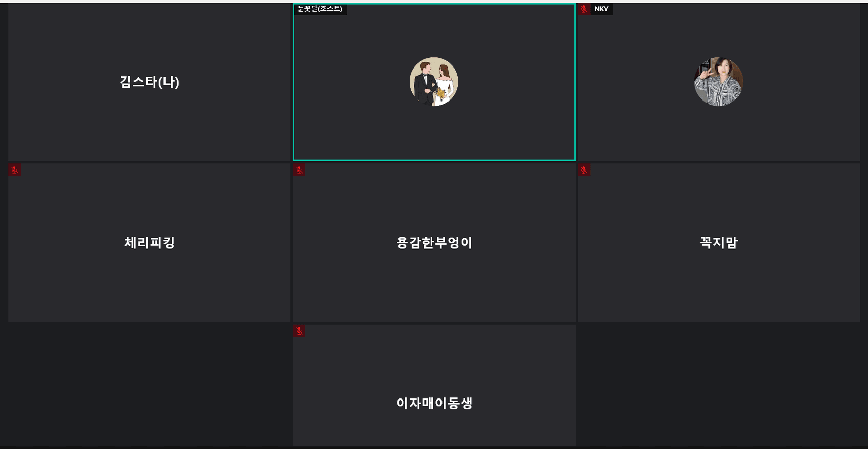The image size is (868, 449).
Task: Click the 체리피킹 name text
Action: [x=150, y=242]
